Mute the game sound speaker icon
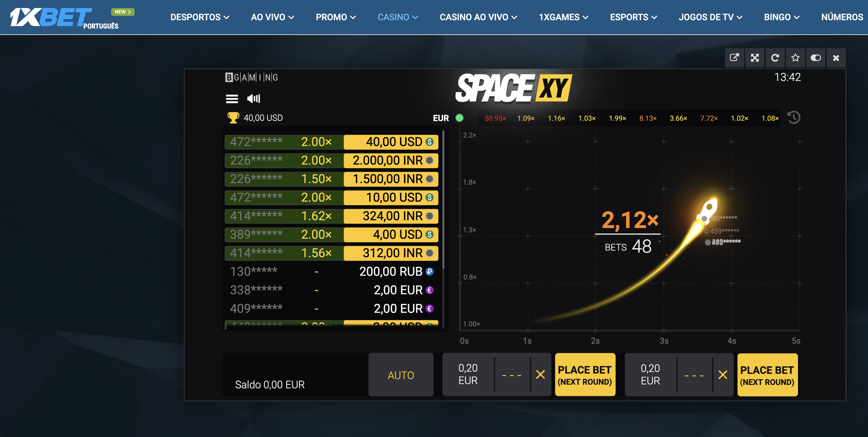 [x=254, y=99]
